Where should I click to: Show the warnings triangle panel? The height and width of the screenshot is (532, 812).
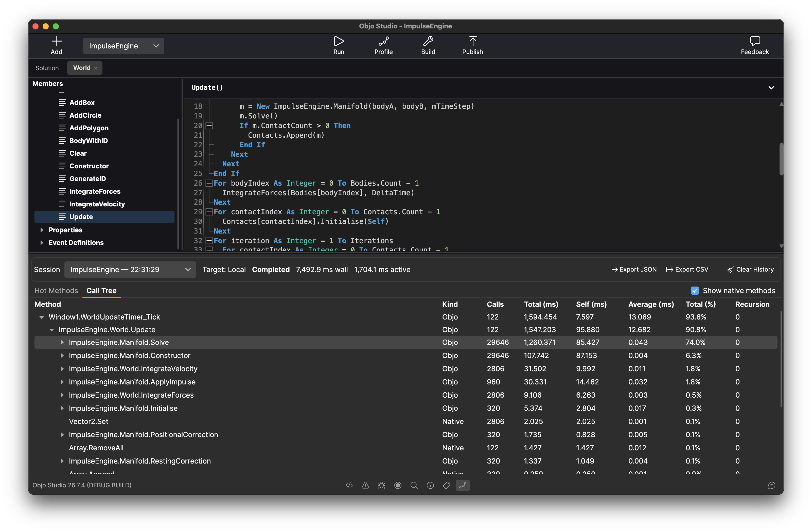tap(365, 485)
